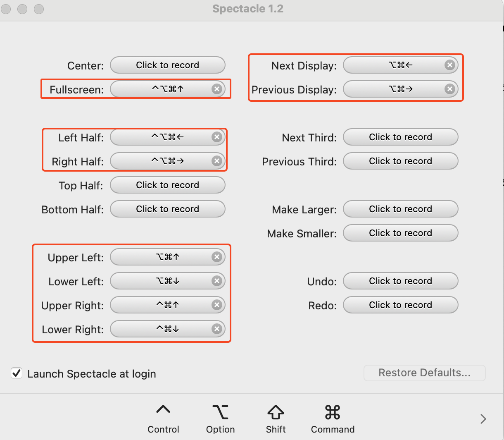Record a shortcut for Bottom Half
Viewport: 504px width, 440px height.
pyautogui.click(x=168, y=209)
